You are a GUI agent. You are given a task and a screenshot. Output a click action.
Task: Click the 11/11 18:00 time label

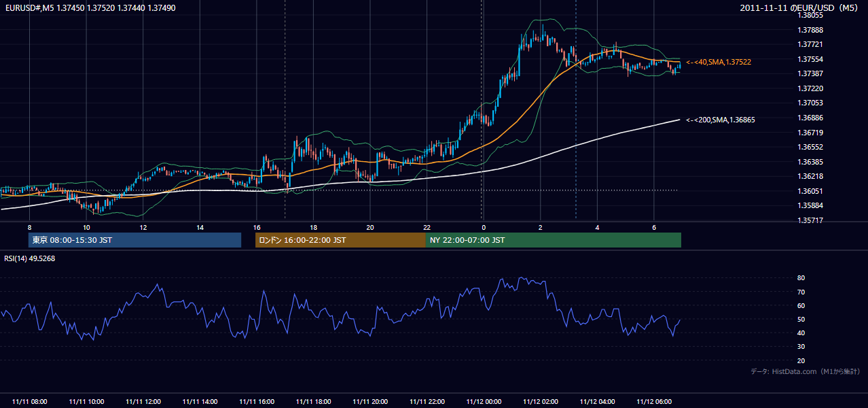tap(313, 402)
